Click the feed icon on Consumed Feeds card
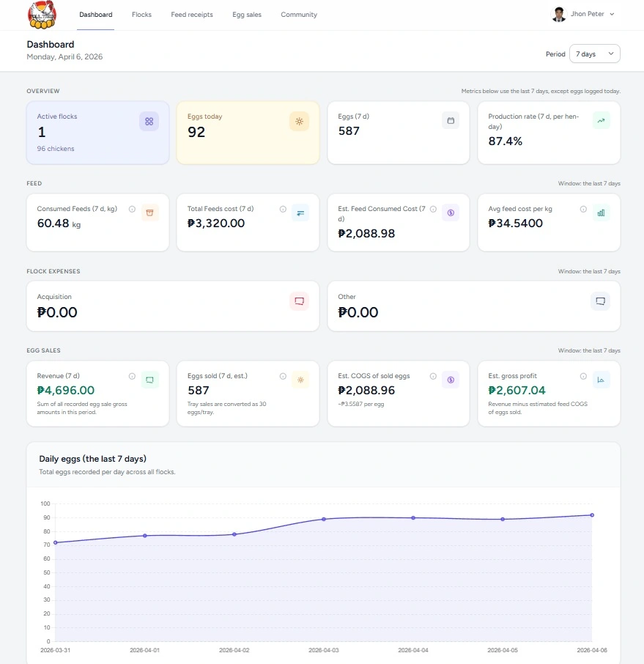The width and height of the screenshot is (644, 664). tap(149, 213)
